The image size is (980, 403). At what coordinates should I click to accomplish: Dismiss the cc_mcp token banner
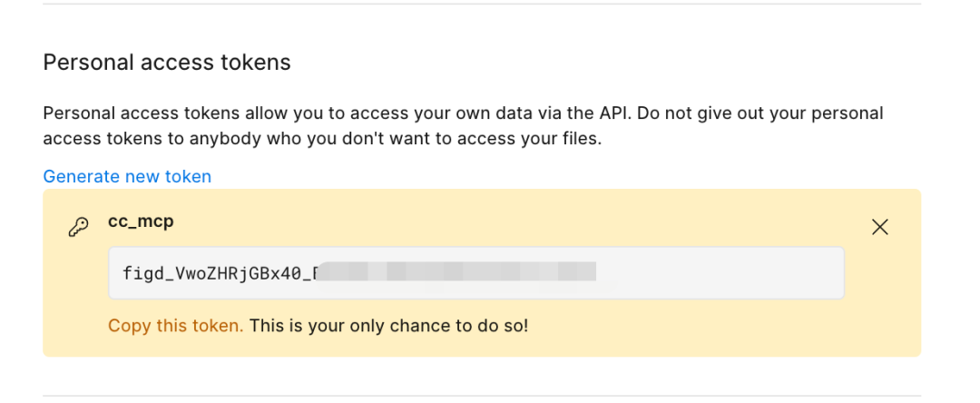[879, 227]
